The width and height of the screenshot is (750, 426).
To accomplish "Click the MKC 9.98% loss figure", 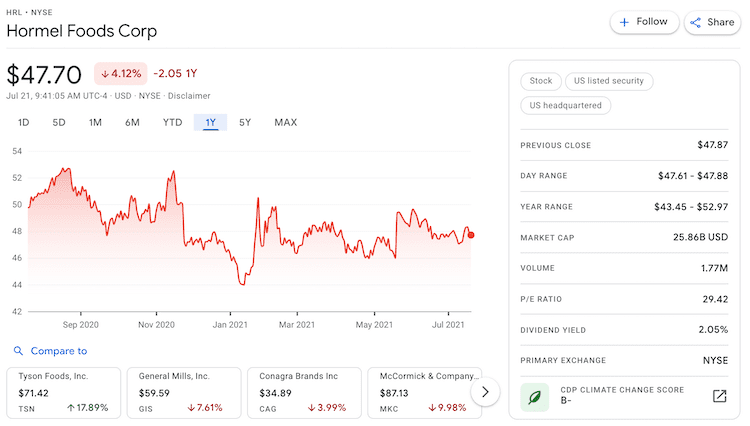I will (447, 408).
